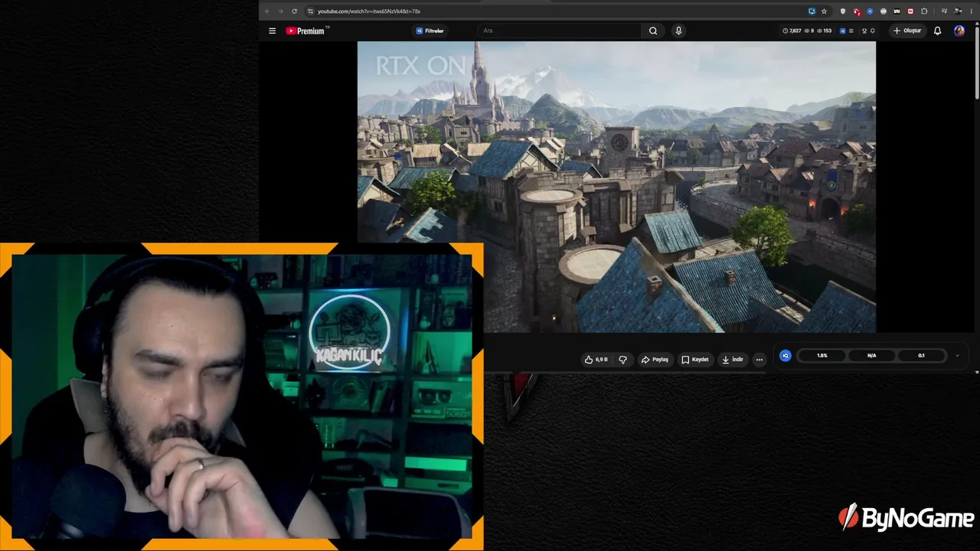Click the 9 views stat with eye icon
980x551 pixels.
[809, 31]
